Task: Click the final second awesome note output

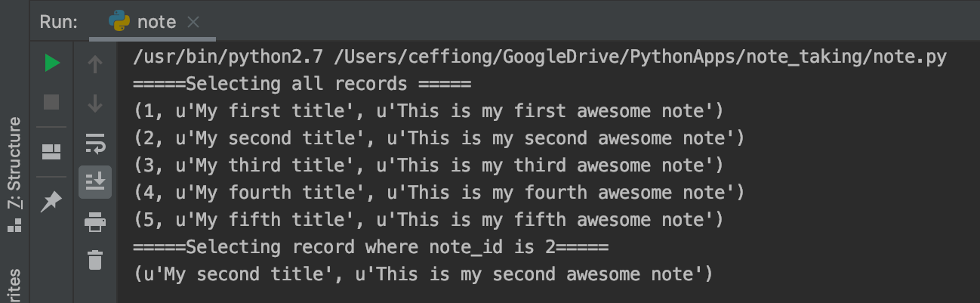Action: point(423,274)
